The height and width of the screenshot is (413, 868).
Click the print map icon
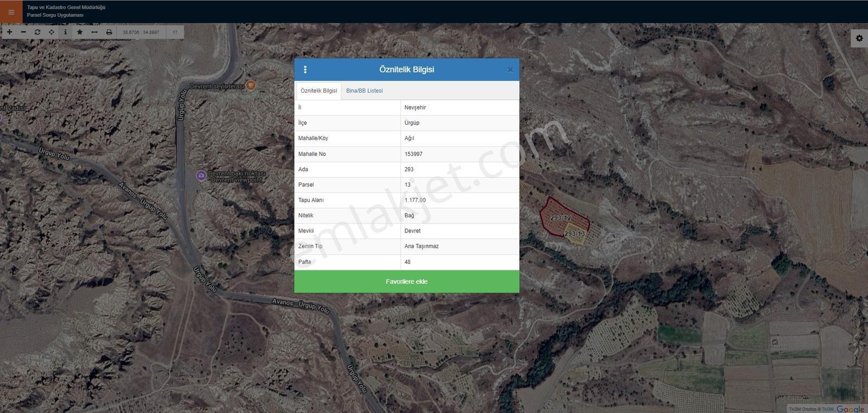coord(108,32)
